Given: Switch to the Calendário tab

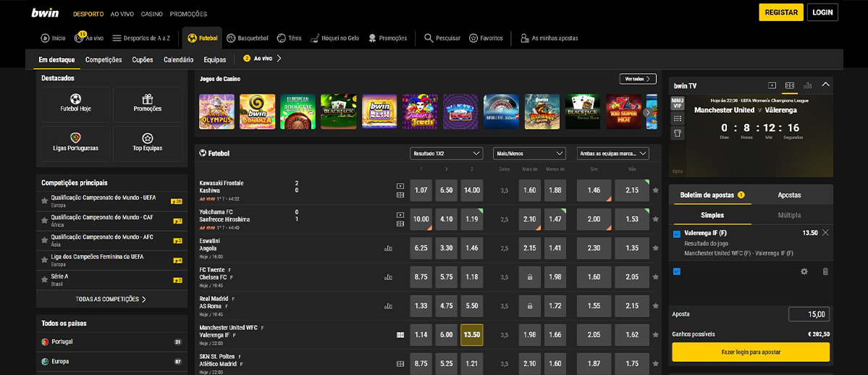Looking at the screenshot, I should coord(178,59).
